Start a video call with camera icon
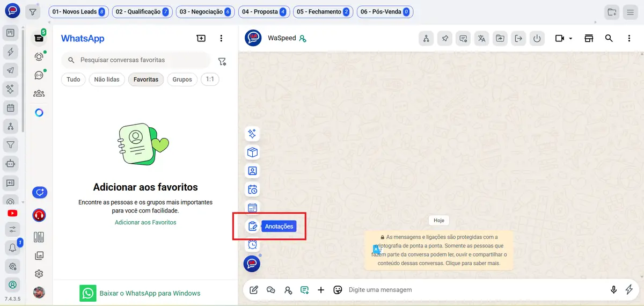This screenshot has width=644, height=306. [560, 38]
